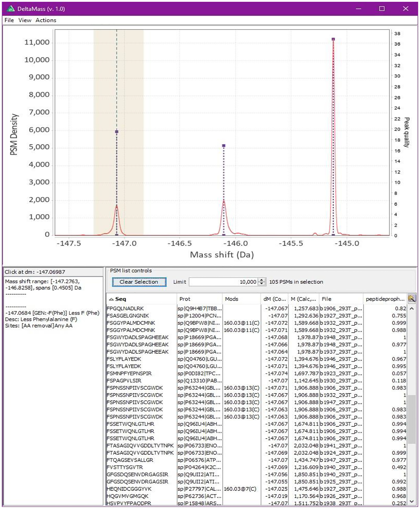Click protein cell sp|P0DI82|TPC...

200,373
